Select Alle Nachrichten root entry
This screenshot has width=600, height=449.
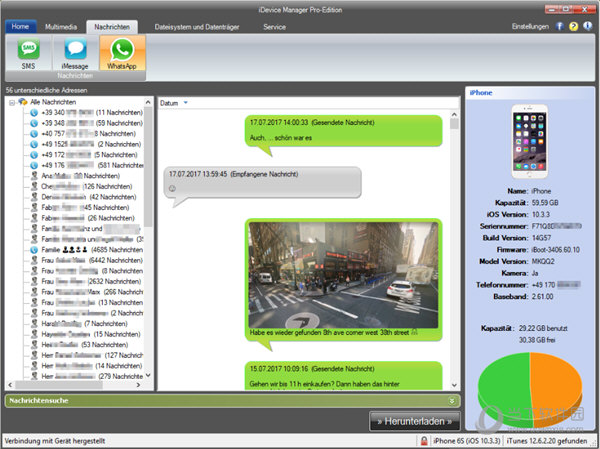coord(53,102)
